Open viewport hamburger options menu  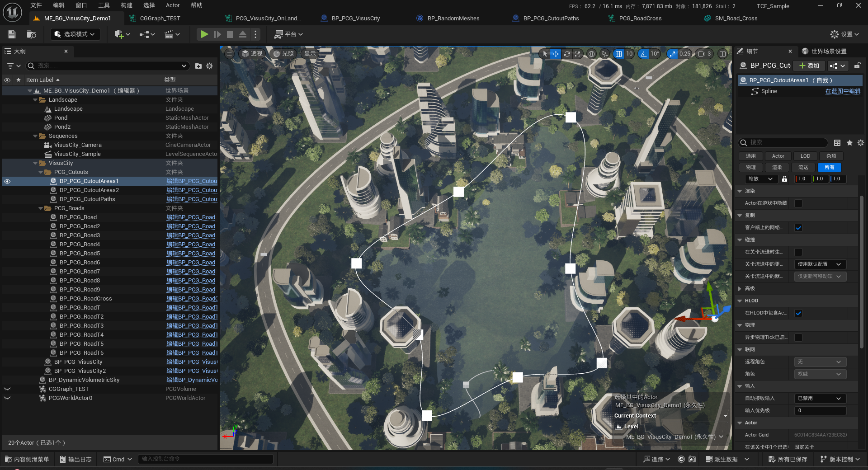[229, 54]
